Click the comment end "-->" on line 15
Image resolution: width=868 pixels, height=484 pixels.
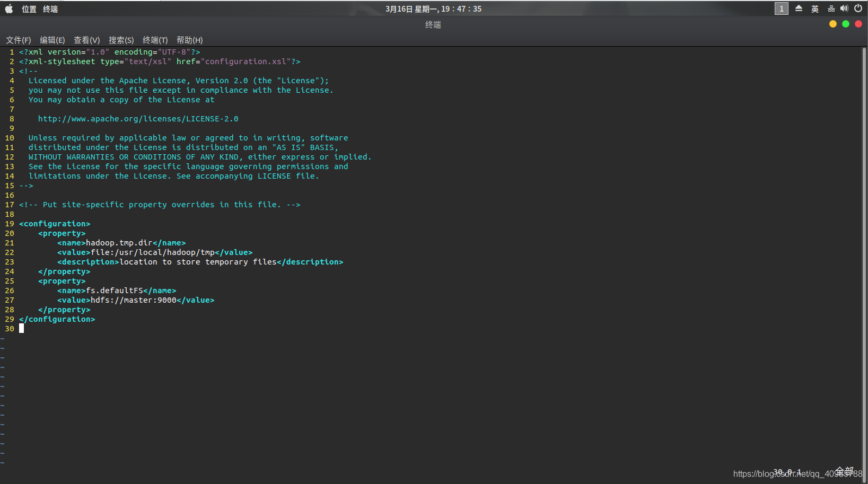point(26,186)
